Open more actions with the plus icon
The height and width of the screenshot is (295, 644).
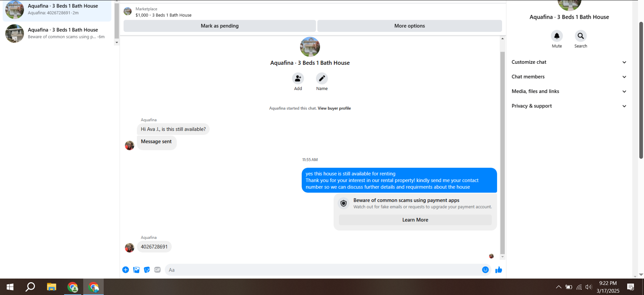126,270
